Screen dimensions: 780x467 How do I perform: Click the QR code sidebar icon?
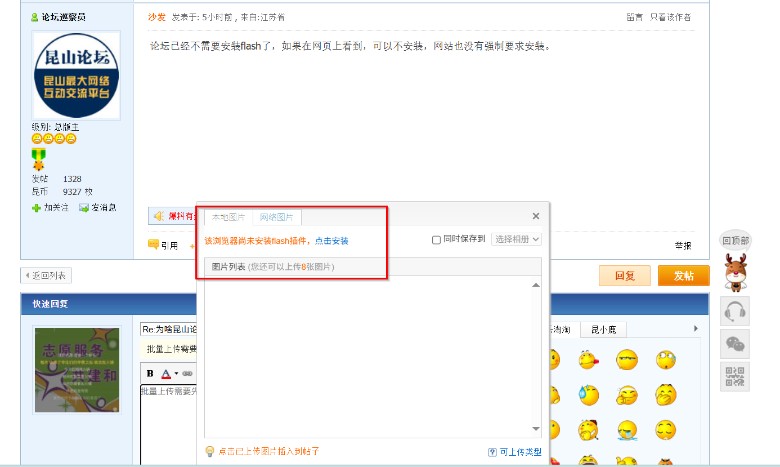click(736, 376)
